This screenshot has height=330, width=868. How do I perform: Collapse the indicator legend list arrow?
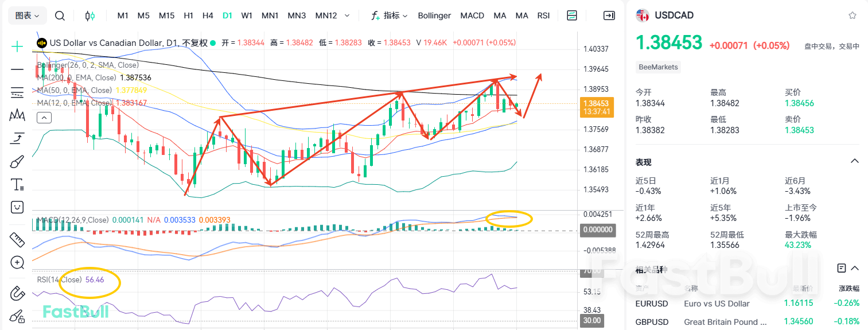click(44, 118)
